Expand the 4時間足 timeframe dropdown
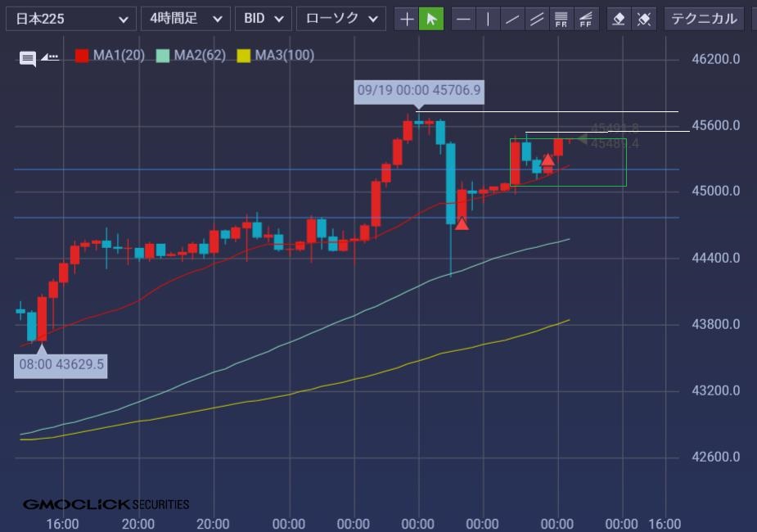Image resolution: width=757 pixels, height=532 pixels. point(185,18)
